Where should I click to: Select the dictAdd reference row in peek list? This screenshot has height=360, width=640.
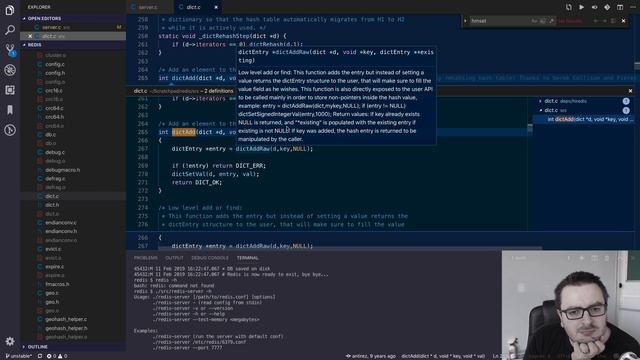[584, 120]
